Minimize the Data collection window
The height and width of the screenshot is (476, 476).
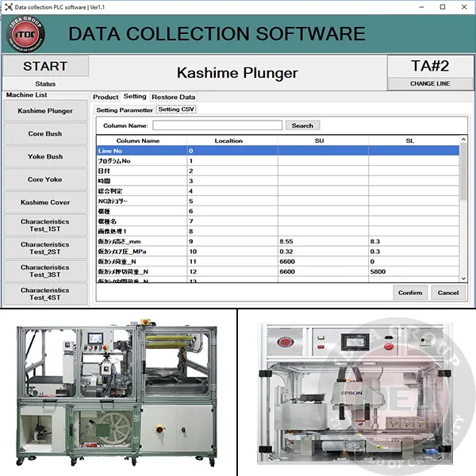421,7
